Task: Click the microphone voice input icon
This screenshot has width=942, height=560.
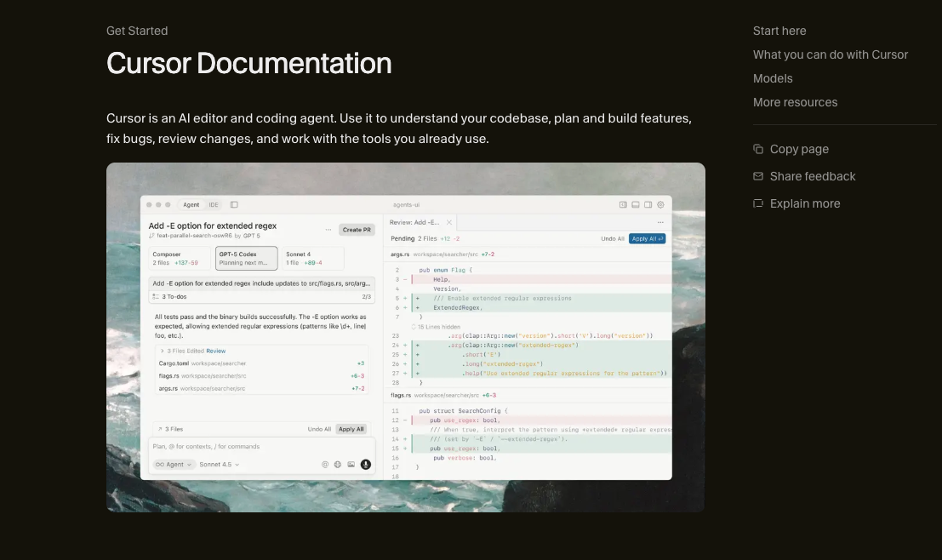Action: coord(366,465)
